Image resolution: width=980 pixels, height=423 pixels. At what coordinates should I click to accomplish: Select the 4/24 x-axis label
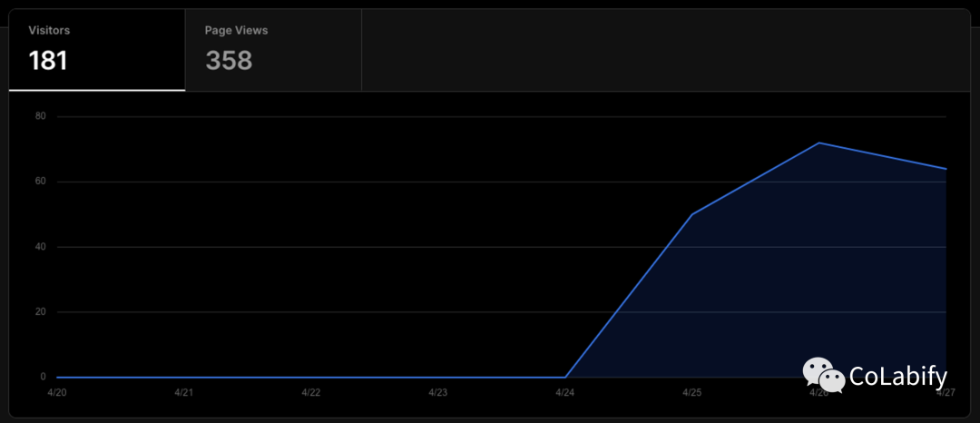click(x=564, y=393)
